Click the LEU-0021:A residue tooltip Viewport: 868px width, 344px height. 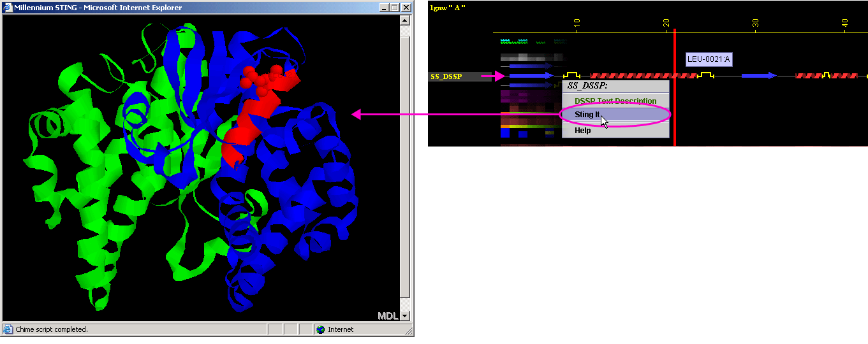(x=709, y=60)
